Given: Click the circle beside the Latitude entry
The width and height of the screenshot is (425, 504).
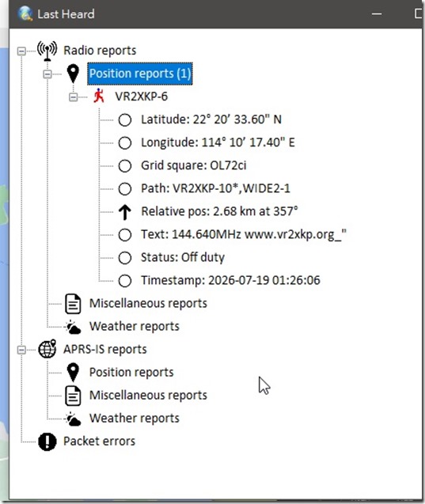Looking at the screenshot, I should coord(125,120).
